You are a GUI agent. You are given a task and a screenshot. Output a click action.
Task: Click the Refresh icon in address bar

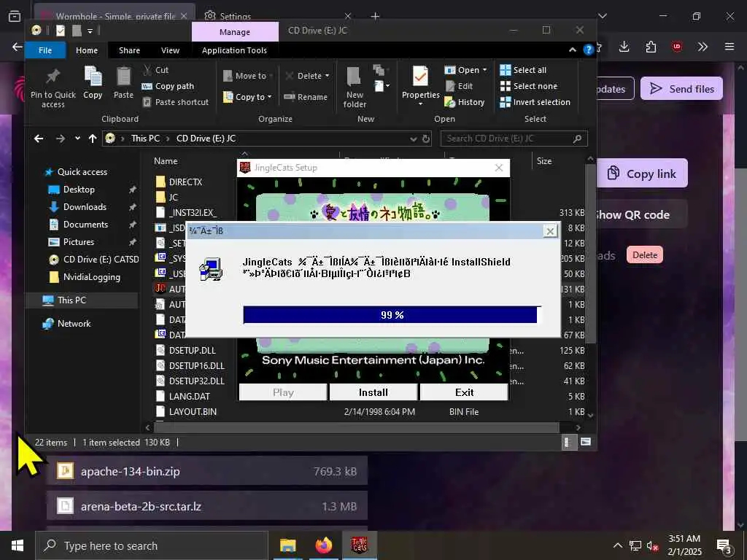click(426, 139)
